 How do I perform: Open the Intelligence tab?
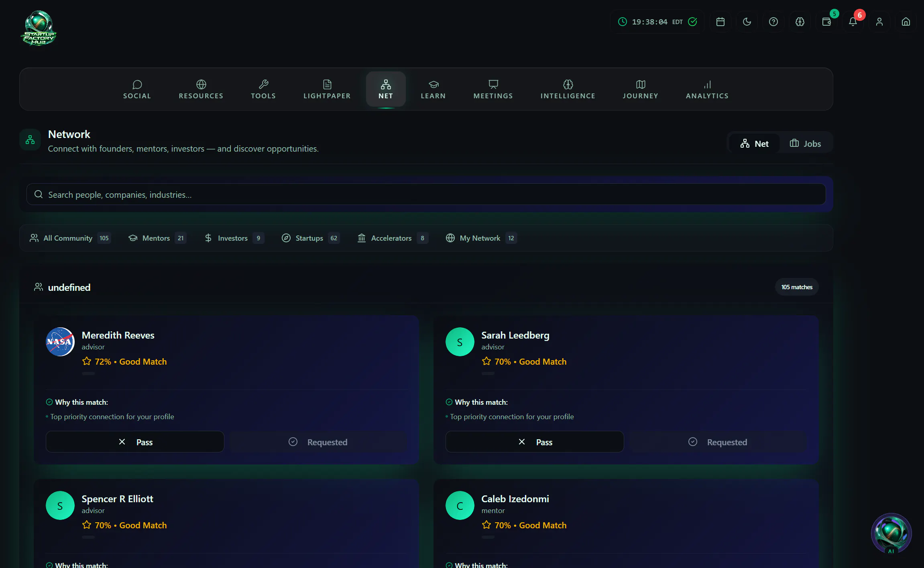tap(568, 89)
